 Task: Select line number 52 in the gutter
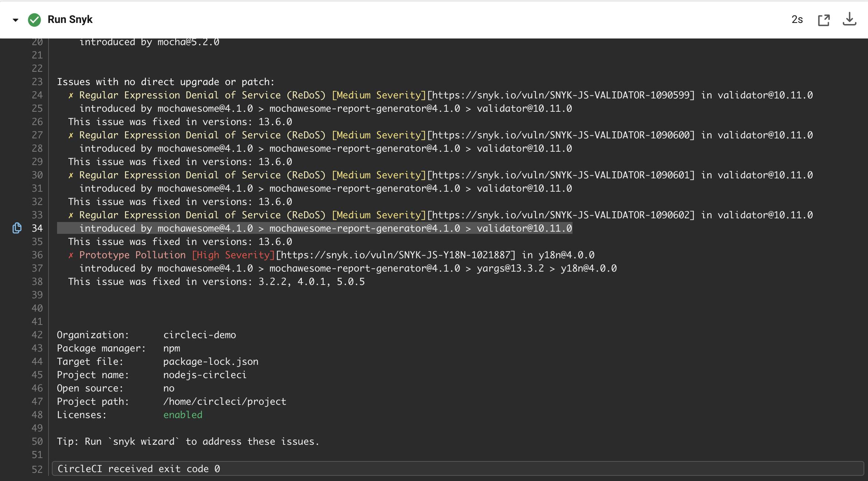point(37,468)
